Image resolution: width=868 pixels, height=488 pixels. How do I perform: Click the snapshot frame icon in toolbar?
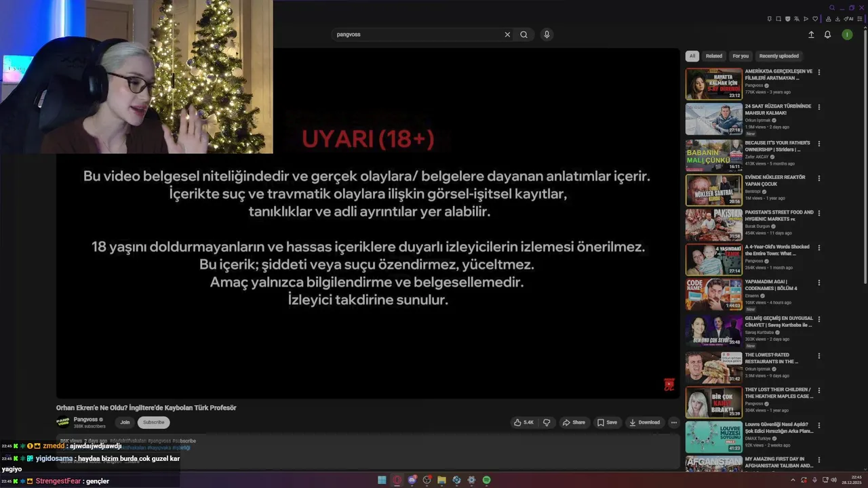tap(778, 19)
